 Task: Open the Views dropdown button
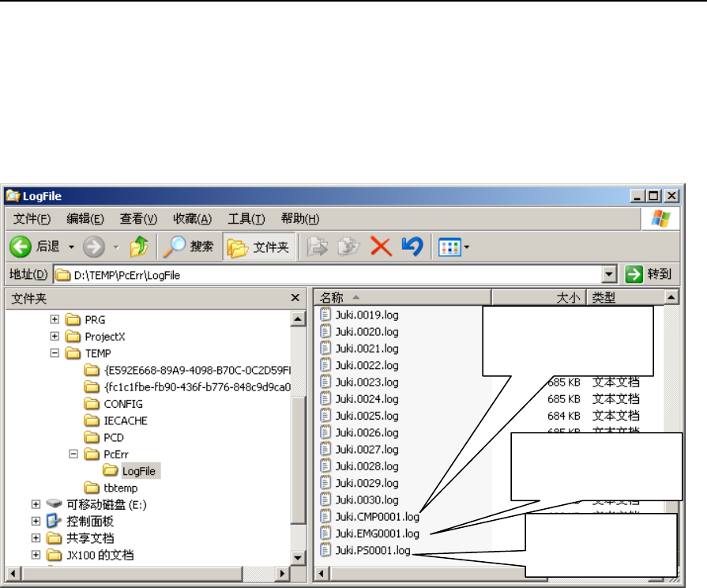coord(453,247)
